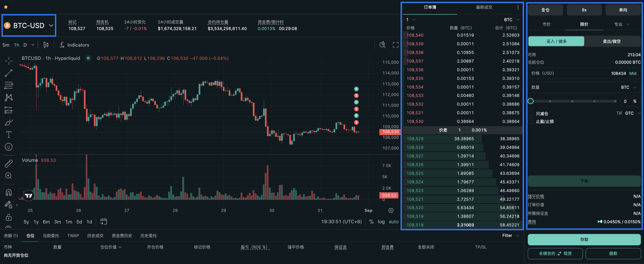Click the chart snapshot clock icon
This screenshot has width=644, height=264.
click(383, 45)
